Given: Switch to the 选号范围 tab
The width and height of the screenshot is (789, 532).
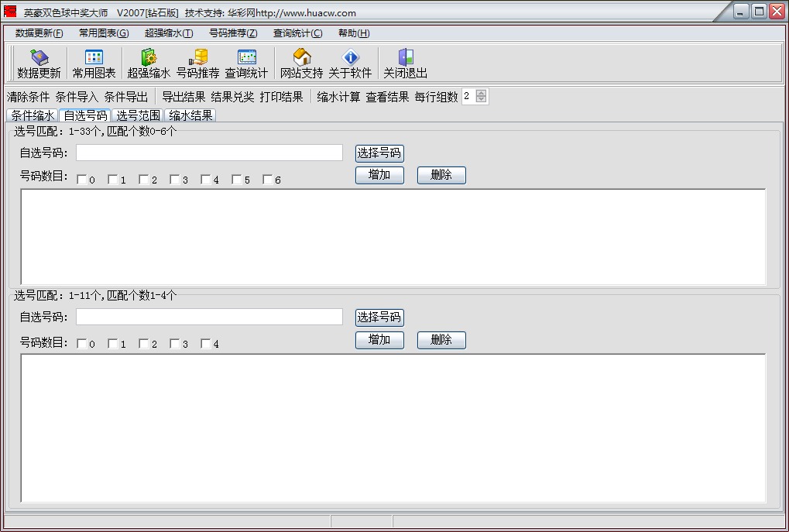Looking at the screenshot, I should tap(139, 115).
